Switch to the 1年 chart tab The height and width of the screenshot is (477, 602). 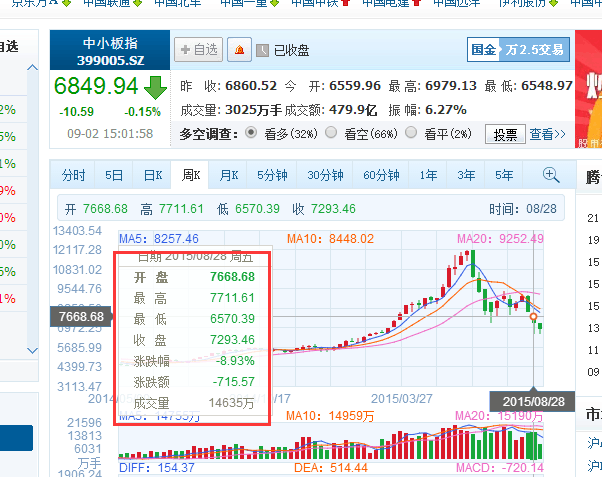pos(428,175)
